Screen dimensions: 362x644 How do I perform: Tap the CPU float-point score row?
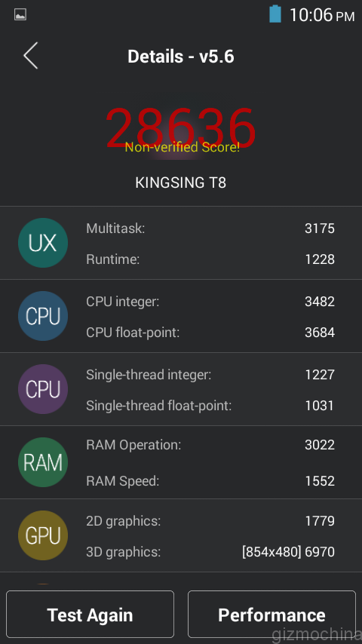point(210,333)
